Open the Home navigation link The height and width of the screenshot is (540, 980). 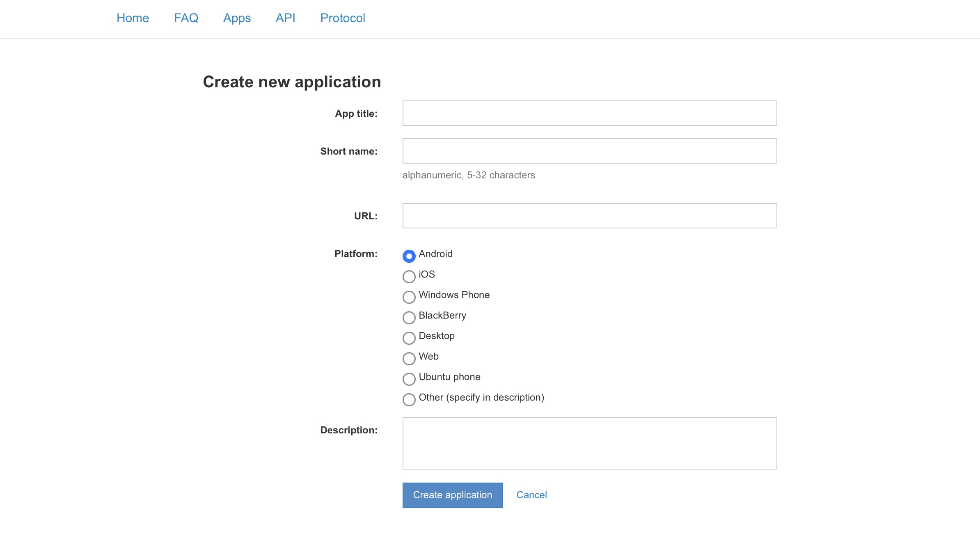click(133, 18)
